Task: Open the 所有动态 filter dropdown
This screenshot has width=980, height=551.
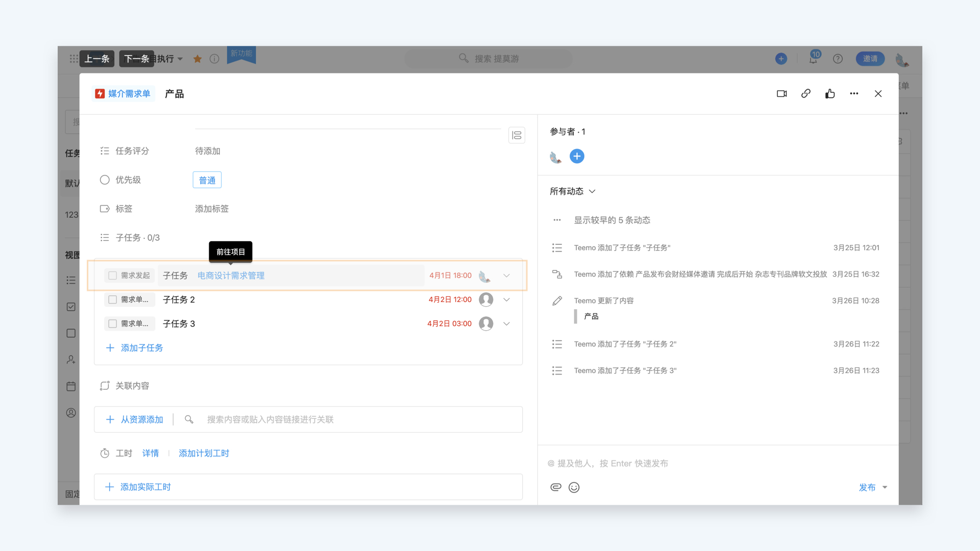Action: [572, 191]
